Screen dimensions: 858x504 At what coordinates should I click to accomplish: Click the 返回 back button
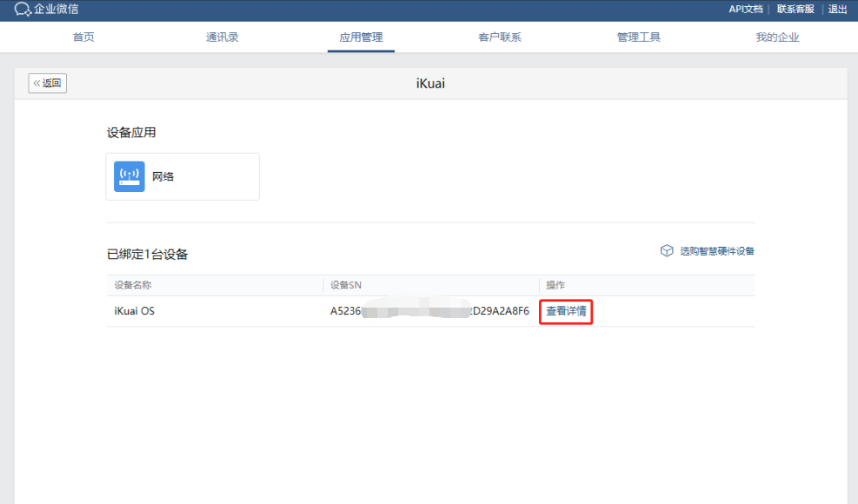pyautogui.click(x=48, y=83)
